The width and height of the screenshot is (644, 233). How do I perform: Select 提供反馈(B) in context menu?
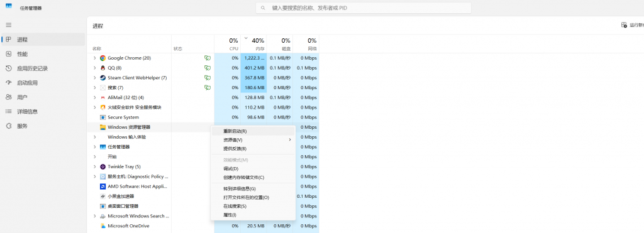253,148
